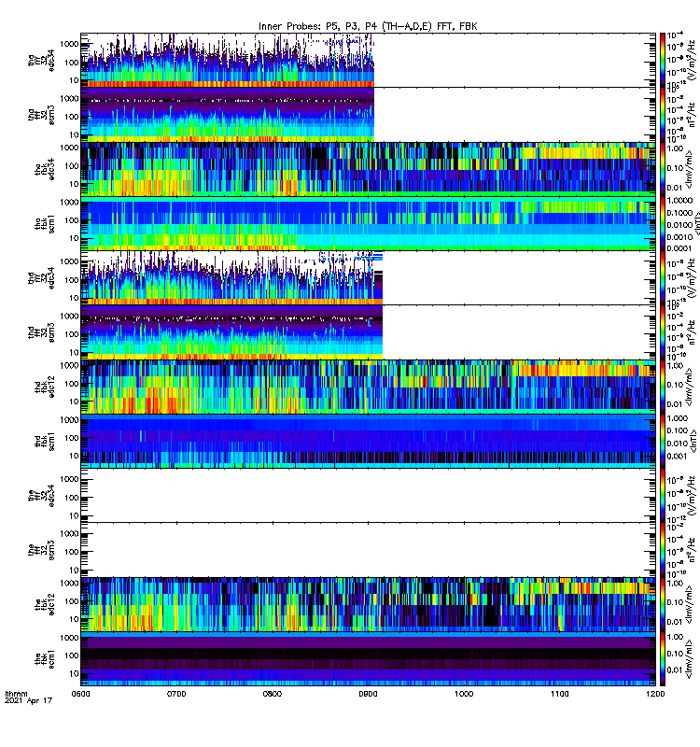
Task: Click the 100 tick of thd fbk scm1 panel
Action: click(x=72, y=438)
